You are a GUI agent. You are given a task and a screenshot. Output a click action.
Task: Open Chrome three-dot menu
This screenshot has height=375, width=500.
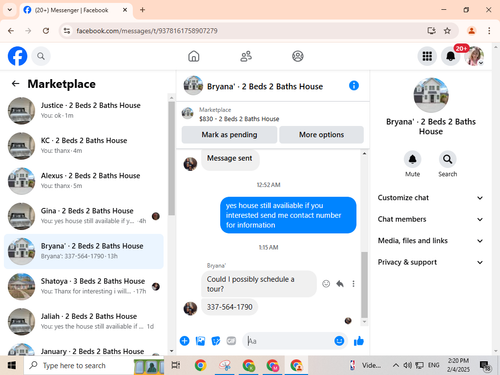pyautogui.click(x=489, y=31)
